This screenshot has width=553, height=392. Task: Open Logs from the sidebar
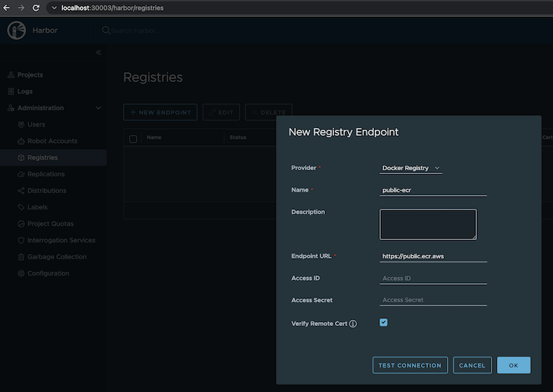(x=25, y=91)
